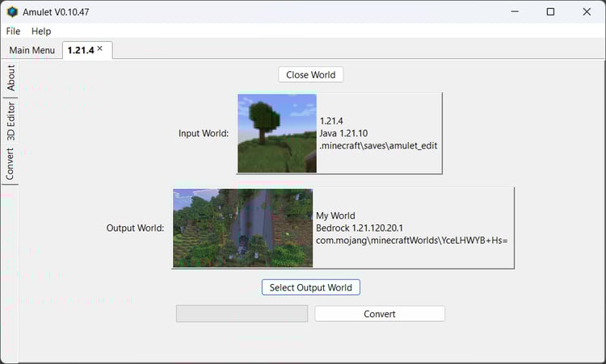This screenshot has width=606, height=364.
Task: Click the output world forest thumbnail
Action: tap(242, 228)
